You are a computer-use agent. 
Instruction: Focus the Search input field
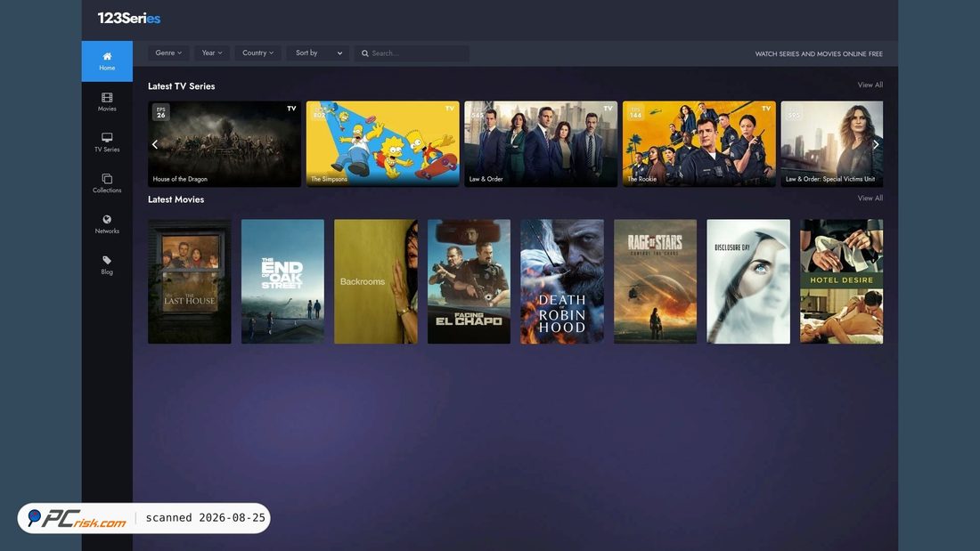click(x=412, y=53)
